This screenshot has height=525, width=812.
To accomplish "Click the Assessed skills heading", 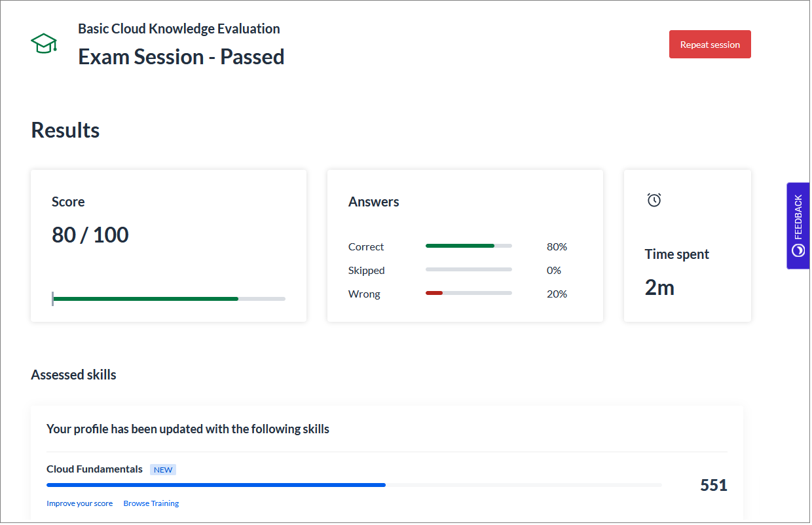I will [73, 375].
